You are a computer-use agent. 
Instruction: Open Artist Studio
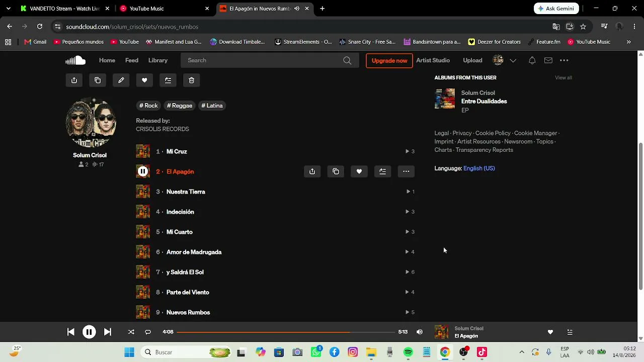[x=433, y=60]
